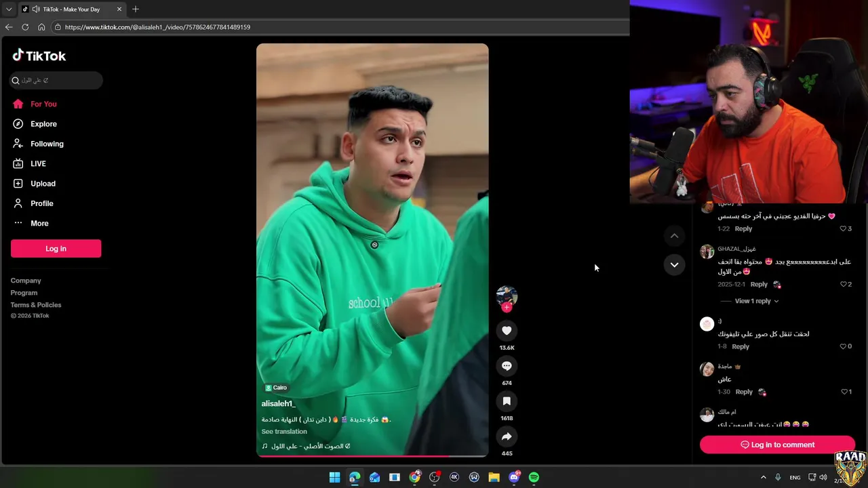Screen dimensions: 868x488
Task: Expand View 1 reply under GHAZAL comment
Action: (757, 301)
